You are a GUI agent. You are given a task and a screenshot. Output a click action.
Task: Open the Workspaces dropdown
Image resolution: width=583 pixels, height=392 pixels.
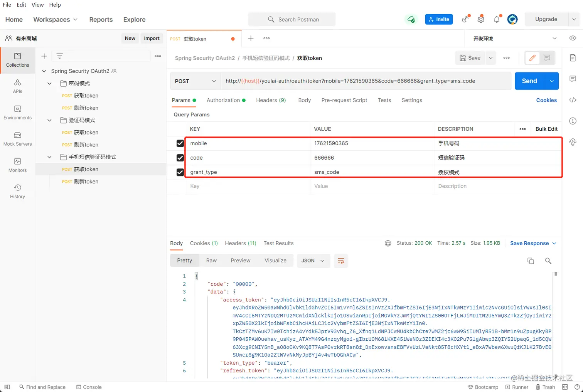click(56, 19)
